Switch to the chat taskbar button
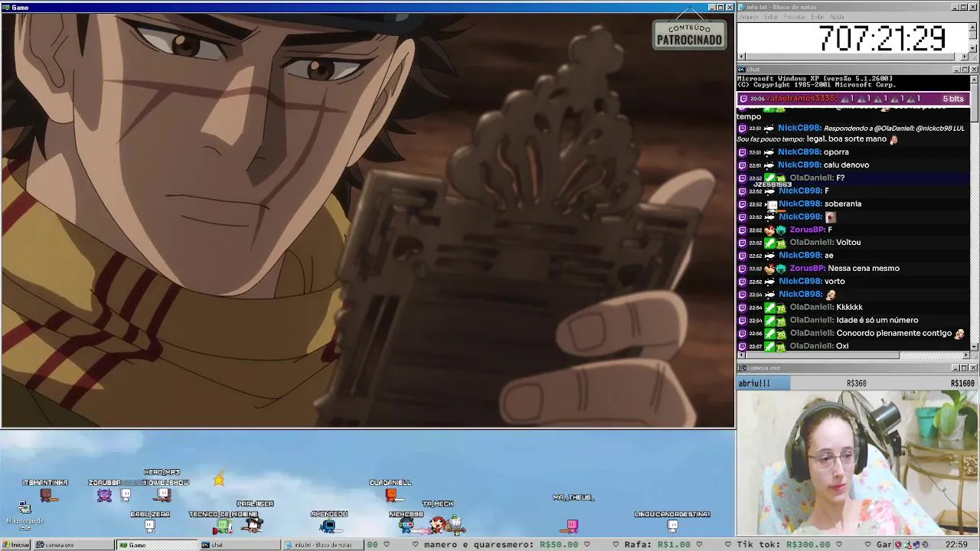 coord(240,545)
